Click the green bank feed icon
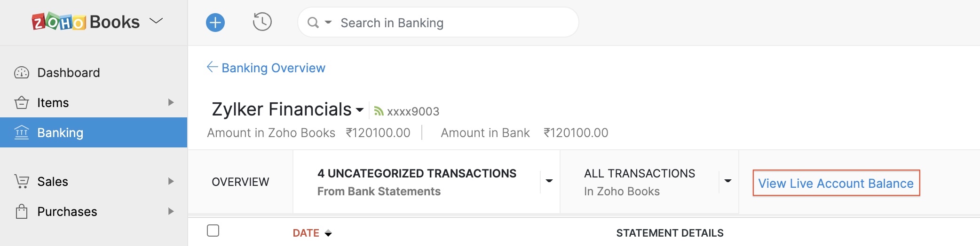The width and height of the screenshot is (980, 246). 379,111
